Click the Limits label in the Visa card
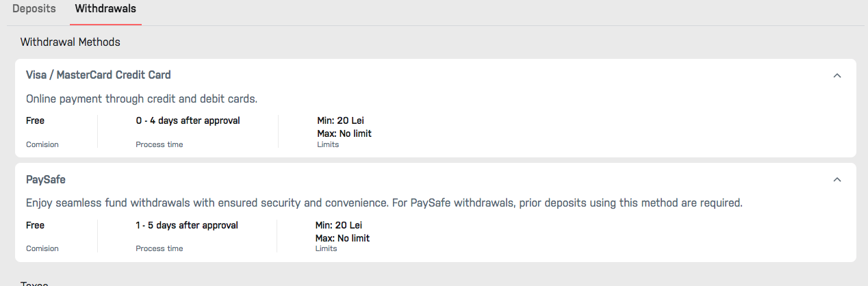 [328, 144]
